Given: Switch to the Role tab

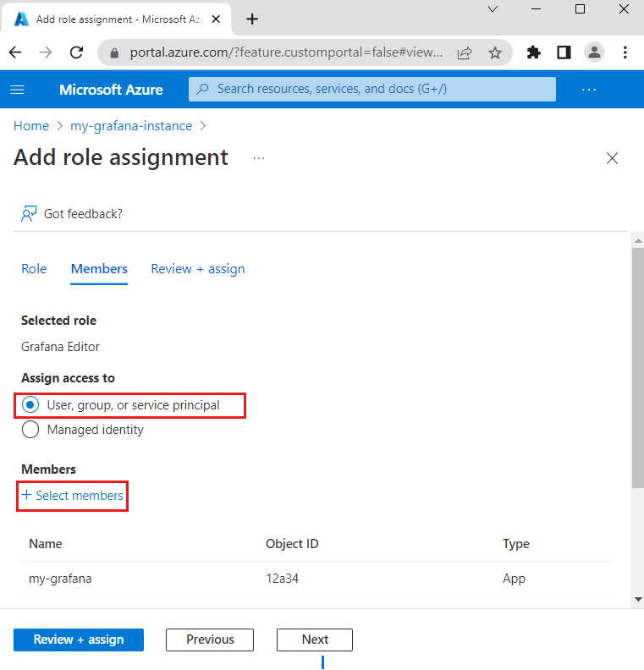Looking at the screenshot, I should click(34, 269).
